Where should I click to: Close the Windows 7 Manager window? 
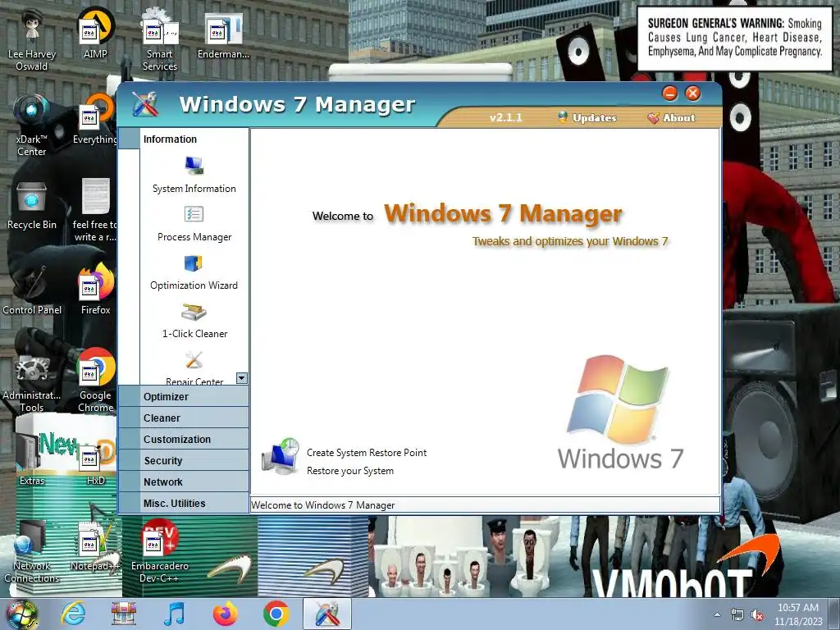point(692,94)
